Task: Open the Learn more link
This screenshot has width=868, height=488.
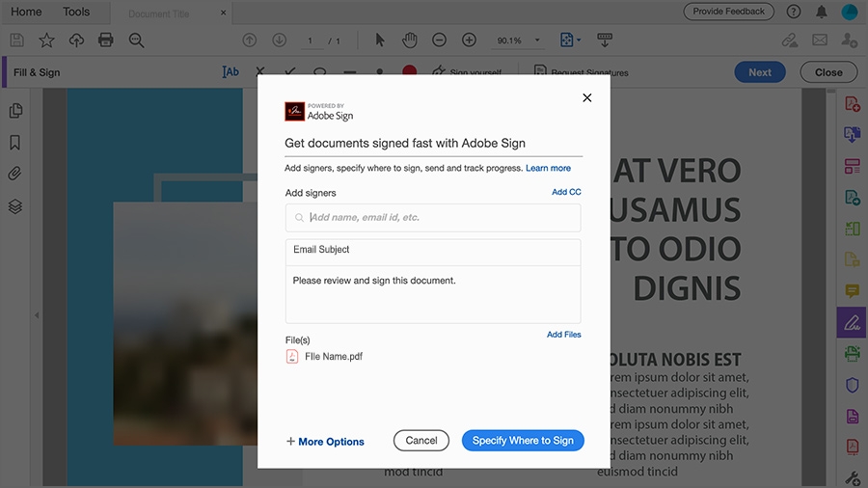Action: click(x=548, y=168)
